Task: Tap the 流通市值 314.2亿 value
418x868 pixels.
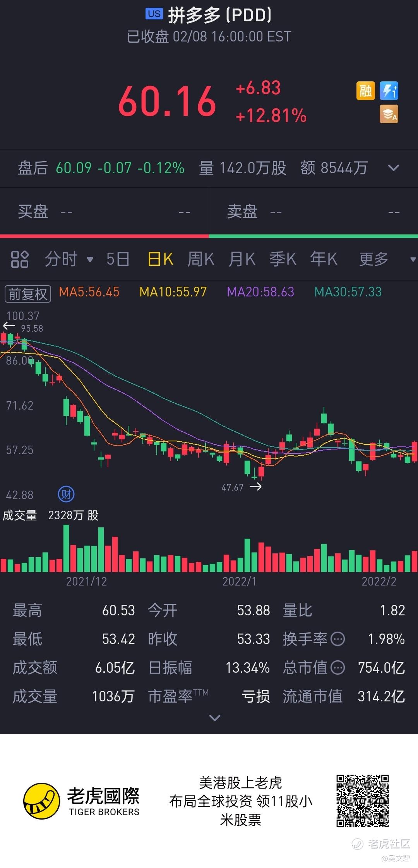Action: (x=382, y=696)
